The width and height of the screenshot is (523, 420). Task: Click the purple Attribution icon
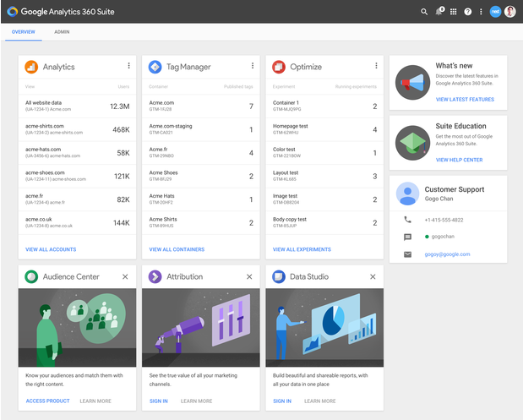coord(155,276)
